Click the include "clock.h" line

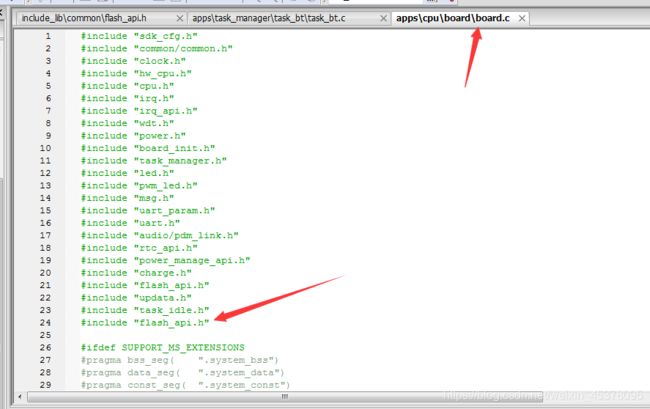[133, 61]
